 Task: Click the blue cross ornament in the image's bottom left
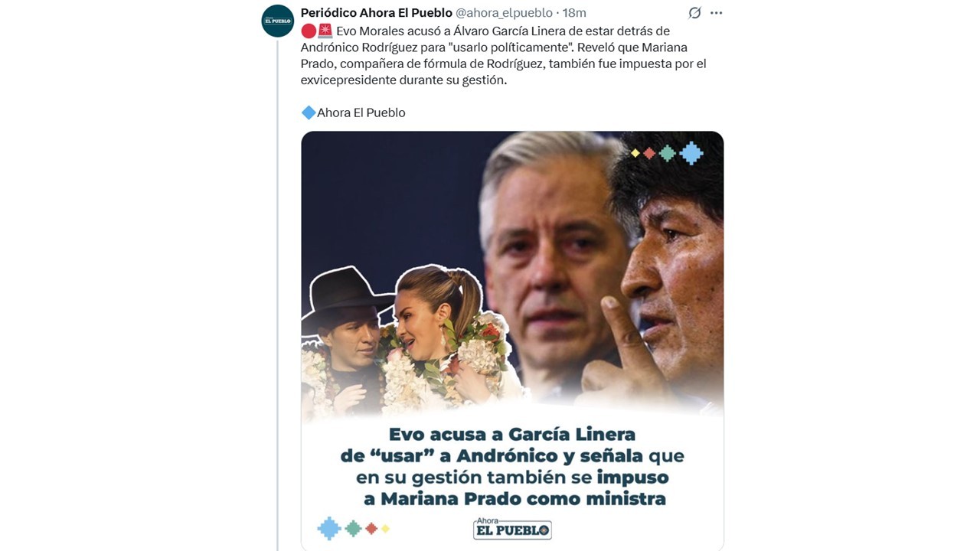pyautogui.click(x=329, y=528)
